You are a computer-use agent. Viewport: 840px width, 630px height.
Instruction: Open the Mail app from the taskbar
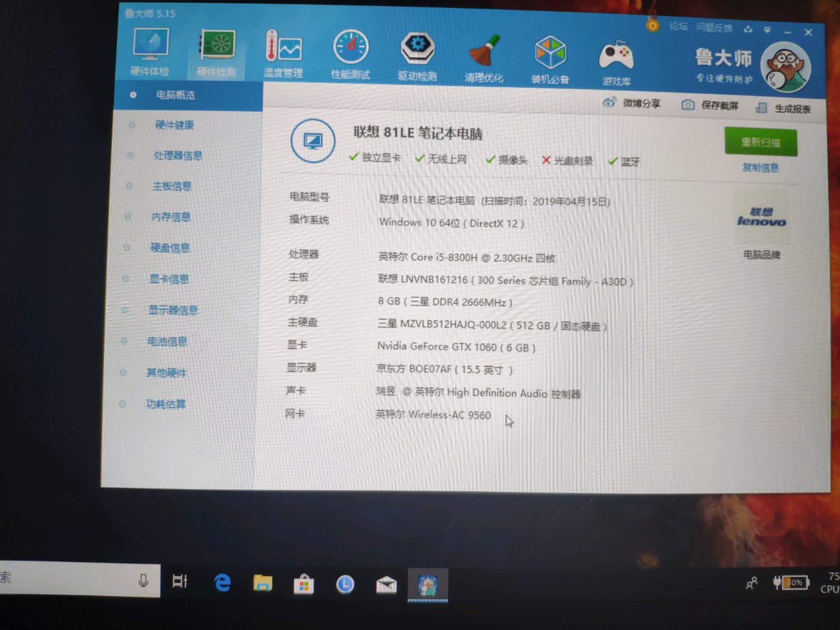[386, 585]
